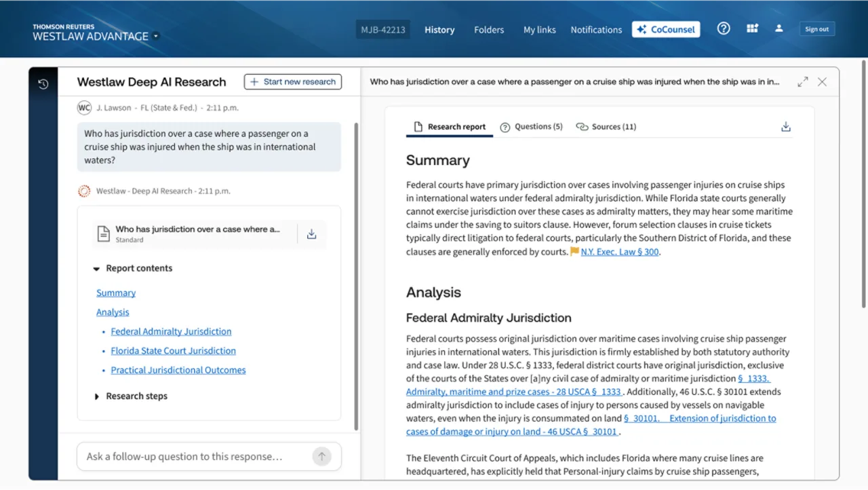The width and height of the screenshot is (868, 490).
Task: Open Notifications in top navigation
Action: point(596,30)
